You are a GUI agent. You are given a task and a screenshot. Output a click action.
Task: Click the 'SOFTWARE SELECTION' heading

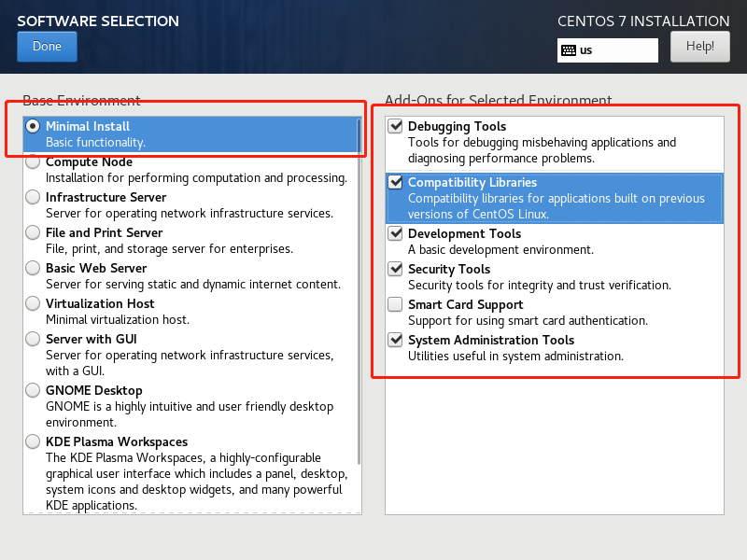tap(98, 21)
